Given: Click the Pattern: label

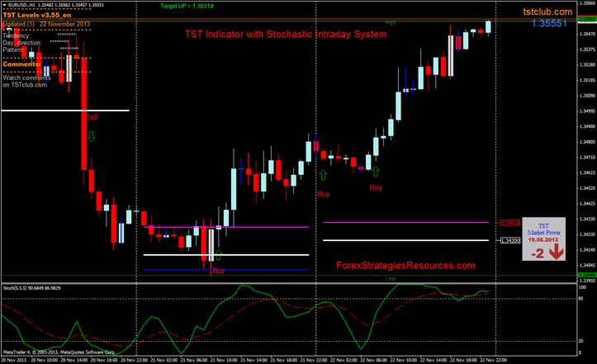Looking at the screenshot, I should tap(13, 50).
